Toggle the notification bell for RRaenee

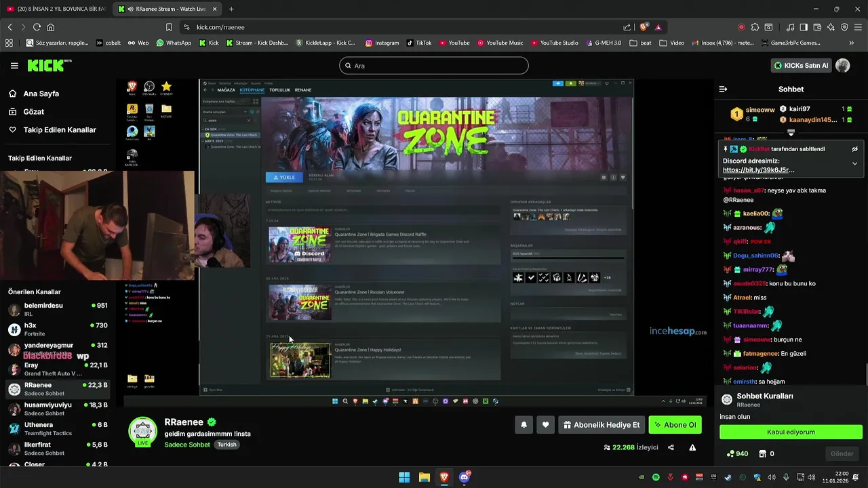pos(524,425)
